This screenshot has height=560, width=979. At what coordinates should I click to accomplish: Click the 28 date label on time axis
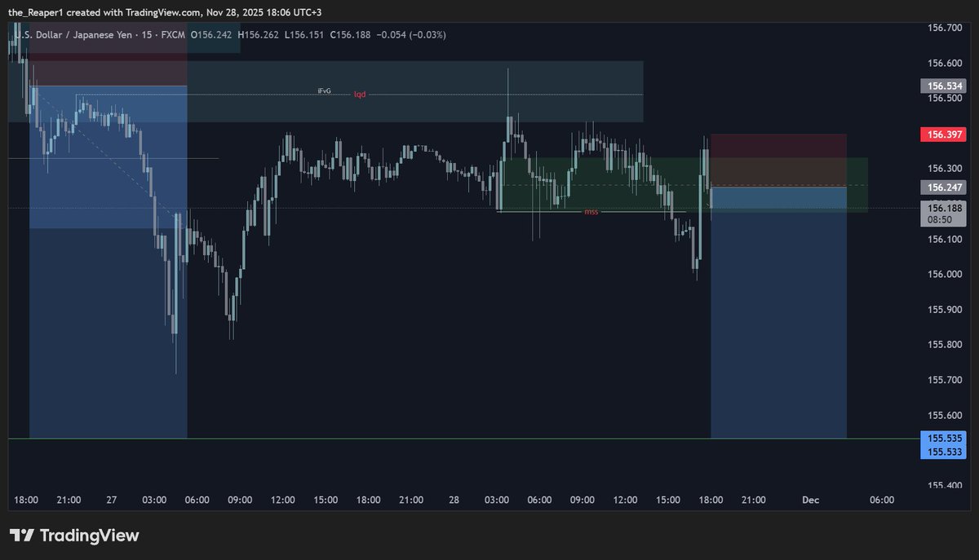pos(454,500)
